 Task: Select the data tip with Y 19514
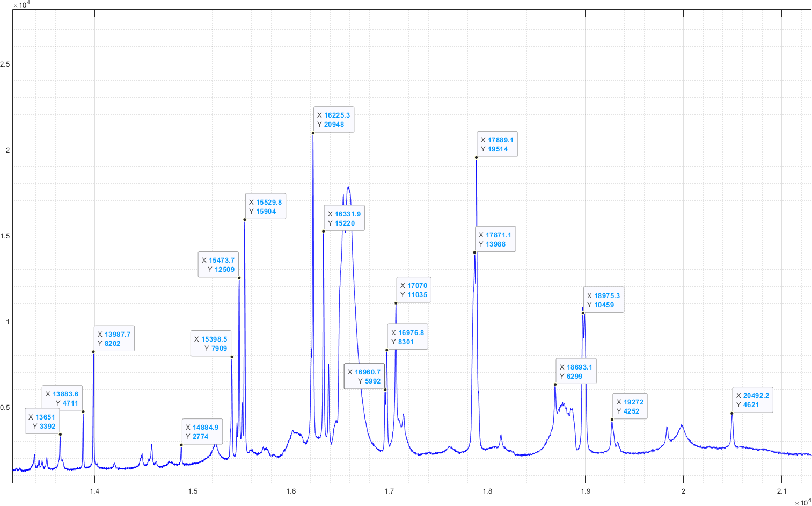tap(497, 144)
